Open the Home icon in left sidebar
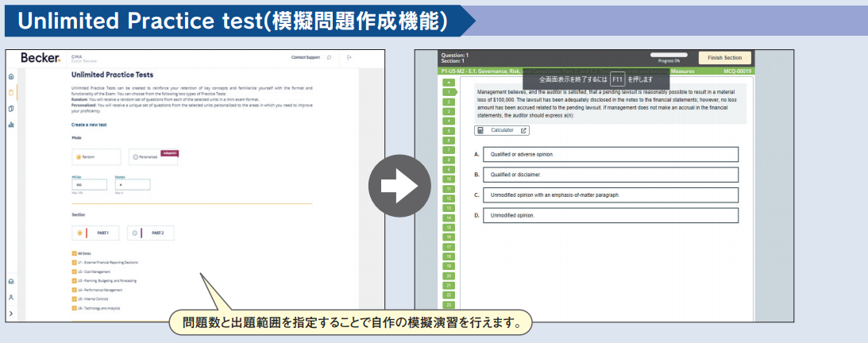 pos(11,77)
